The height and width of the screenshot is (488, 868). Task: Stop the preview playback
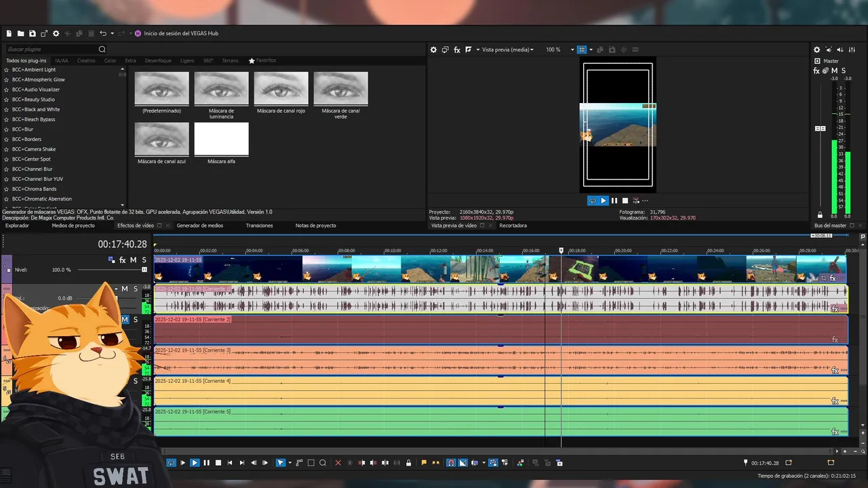[625, 201]
